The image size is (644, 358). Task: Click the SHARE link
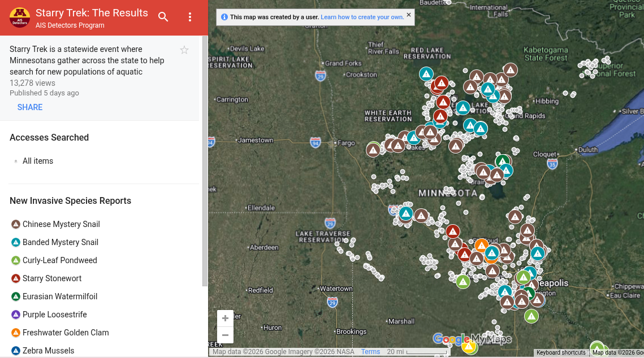pos(30,107)
